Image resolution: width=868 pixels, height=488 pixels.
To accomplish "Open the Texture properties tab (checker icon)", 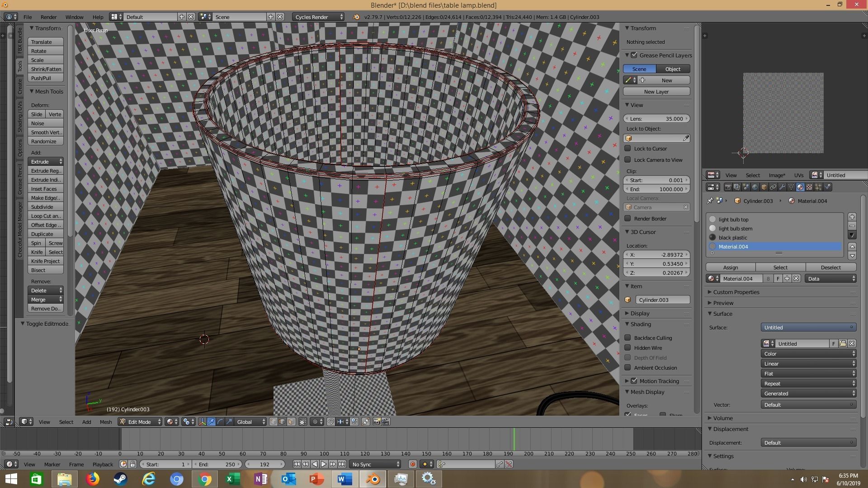I will (x=809, y=187).
